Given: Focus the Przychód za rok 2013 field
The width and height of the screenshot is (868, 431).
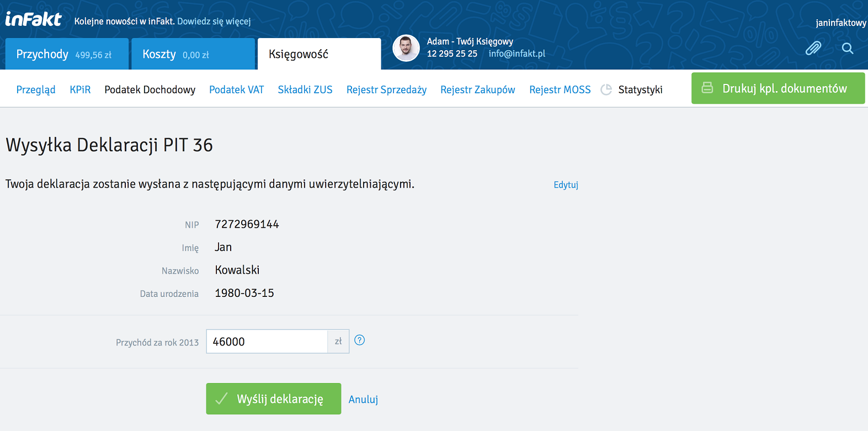Looking at the screenshot, I should (x=267, y=342).
